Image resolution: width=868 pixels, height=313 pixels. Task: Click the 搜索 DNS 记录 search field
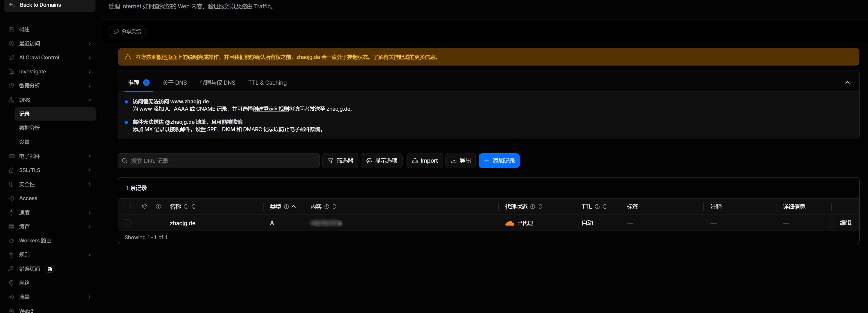click(219, 161)
